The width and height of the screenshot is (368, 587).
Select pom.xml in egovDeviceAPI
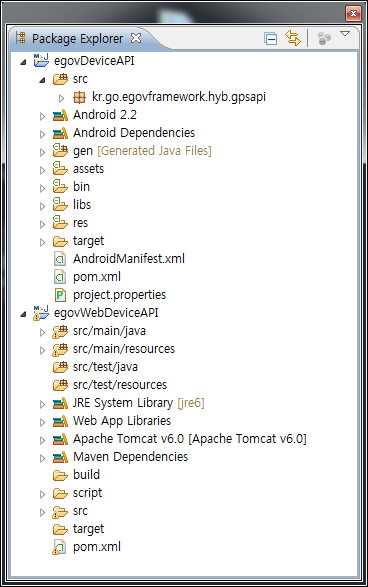click(x=97, y=277)
